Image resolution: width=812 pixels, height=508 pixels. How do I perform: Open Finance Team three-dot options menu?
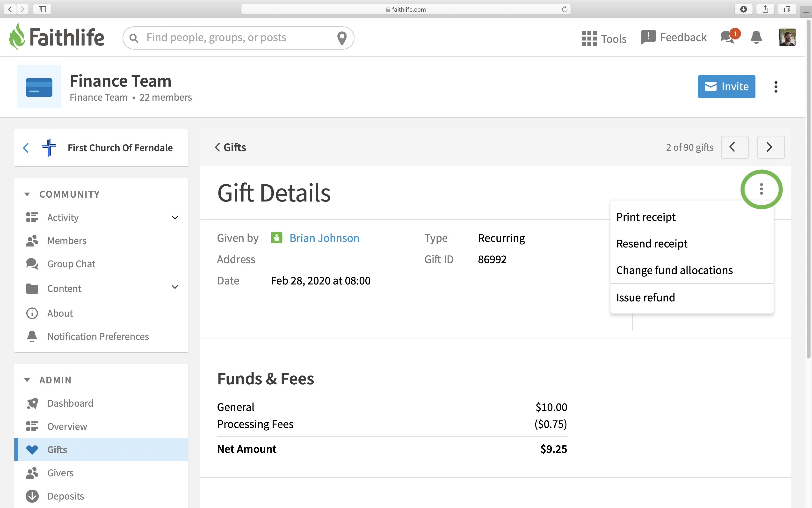coord(776,87)
